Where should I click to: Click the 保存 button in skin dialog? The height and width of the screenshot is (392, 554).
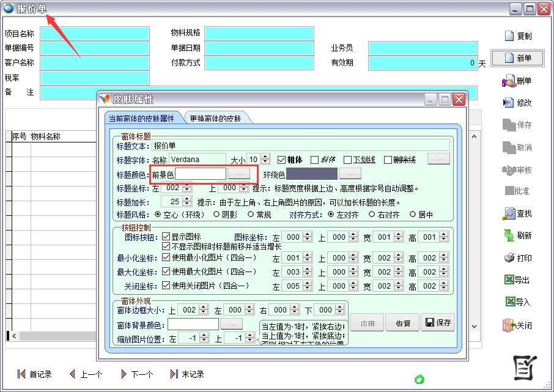[x=438, y=323]
